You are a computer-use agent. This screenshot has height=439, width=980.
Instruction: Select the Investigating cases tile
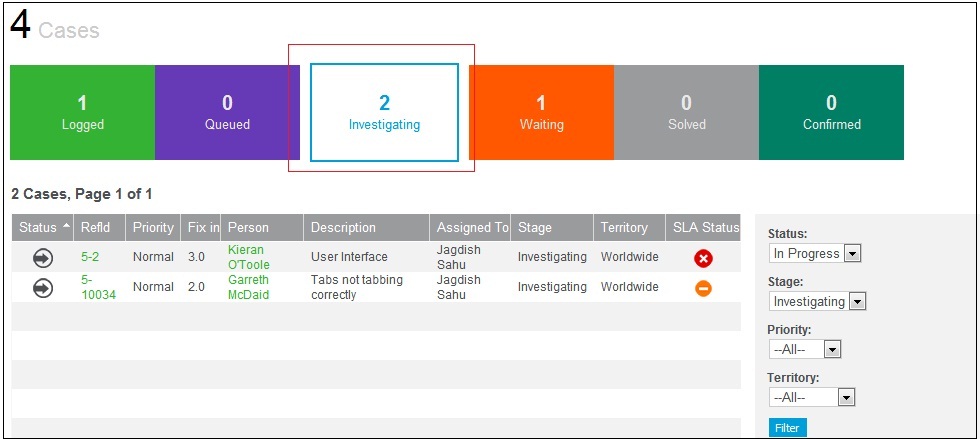click(x=384, y=113)
